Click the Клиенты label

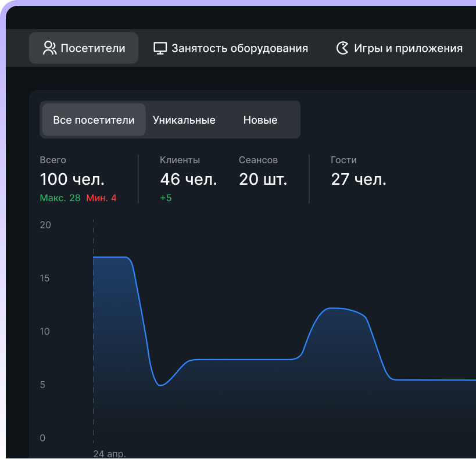(180, 160)
